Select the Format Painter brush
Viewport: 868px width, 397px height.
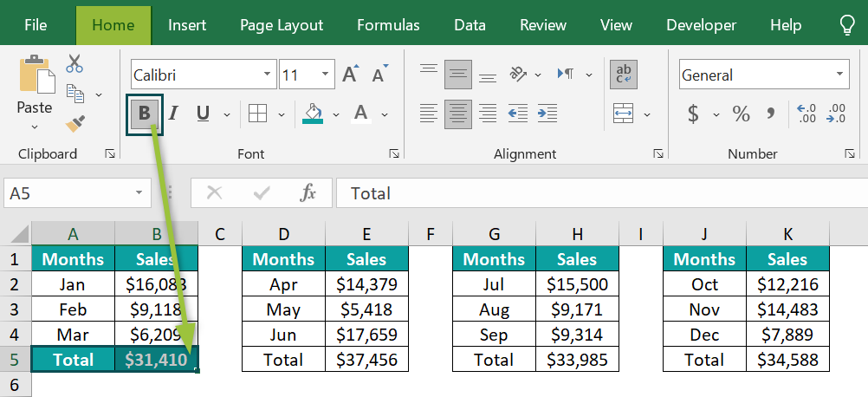[74, 123]
